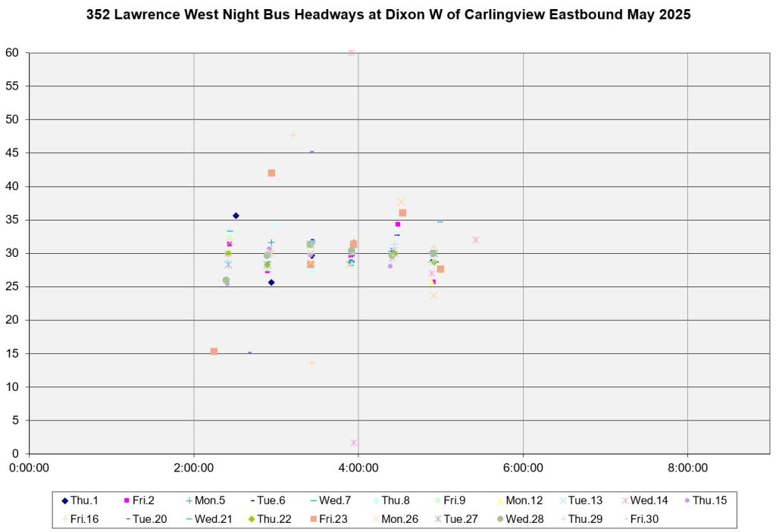
Task: Click the pink asterisk point near zero headway
Action: click(x=354, y=443)
